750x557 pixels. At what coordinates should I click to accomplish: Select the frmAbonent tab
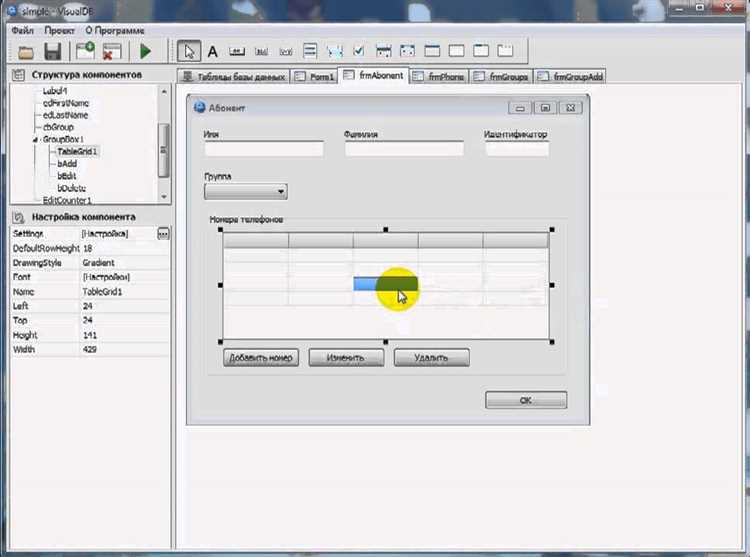(x=374, y=76)
